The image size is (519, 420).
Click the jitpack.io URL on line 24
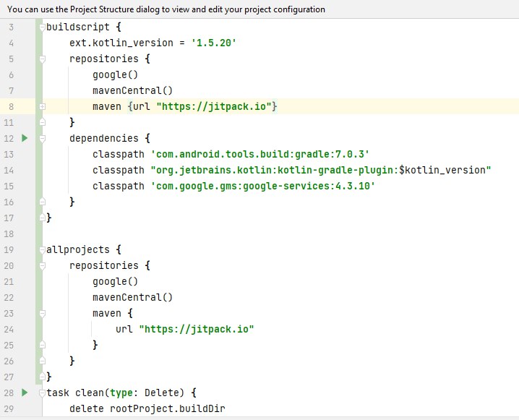[197, 330]
